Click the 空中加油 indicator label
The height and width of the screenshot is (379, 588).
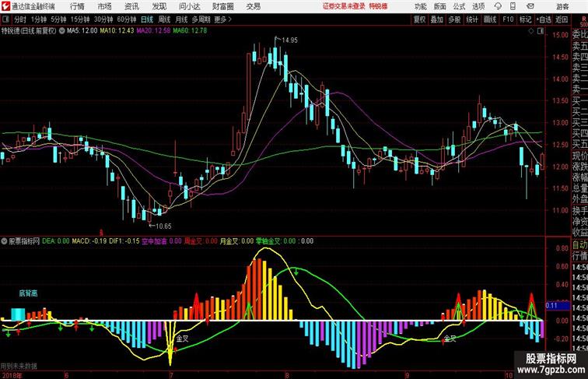[x=154, y=241]
